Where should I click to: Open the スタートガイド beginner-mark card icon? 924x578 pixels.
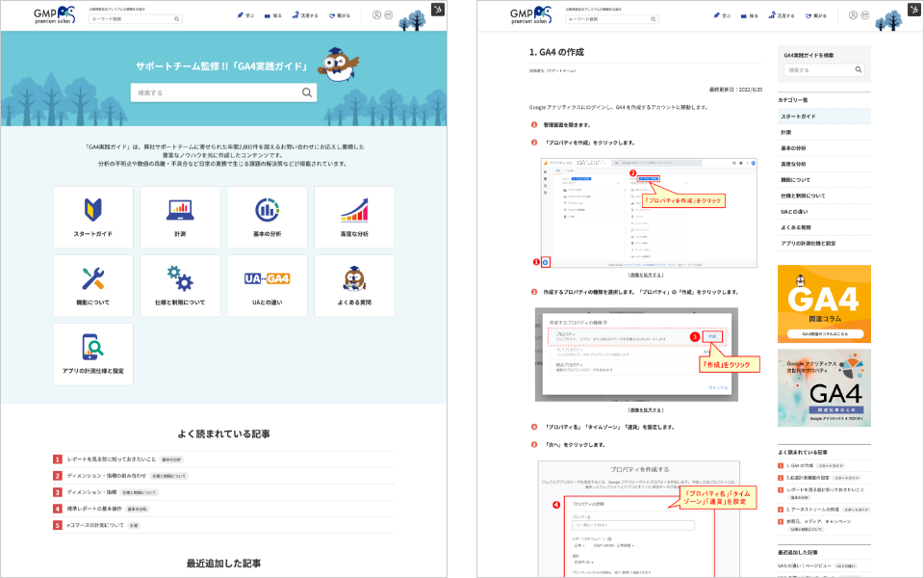tap(92, 209)
